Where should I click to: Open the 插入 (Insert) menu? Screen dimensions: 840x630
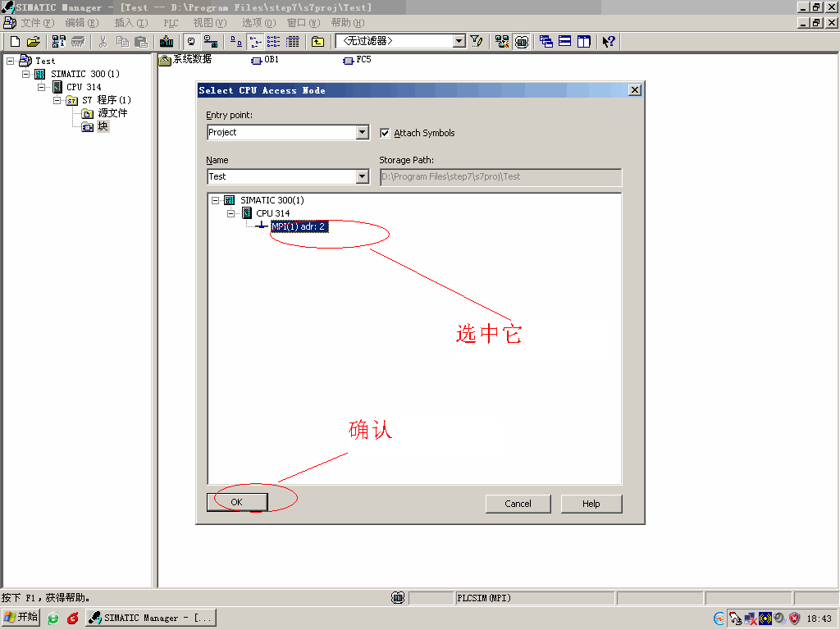pos(131,23)
